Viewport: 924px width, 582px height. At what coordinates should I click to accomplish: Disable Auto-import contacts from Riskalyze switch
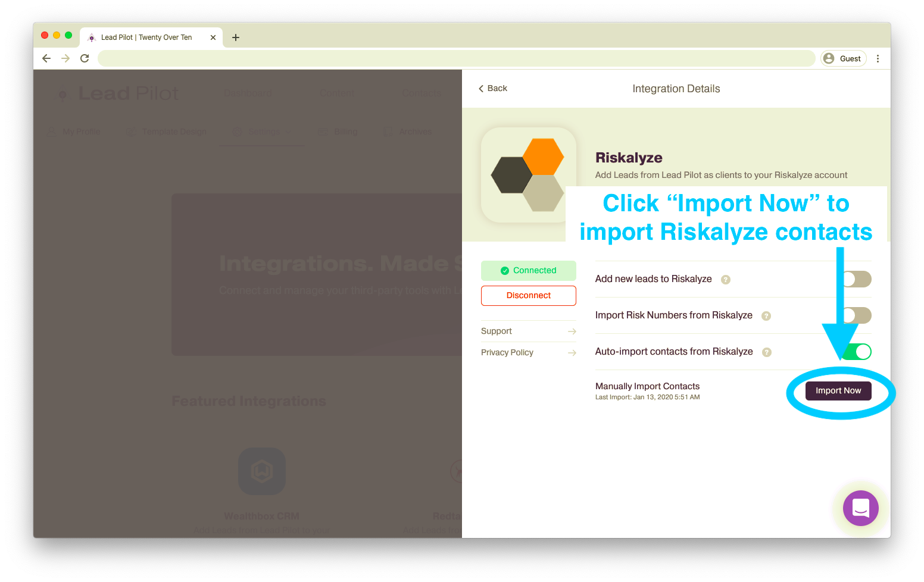[857, 352]
